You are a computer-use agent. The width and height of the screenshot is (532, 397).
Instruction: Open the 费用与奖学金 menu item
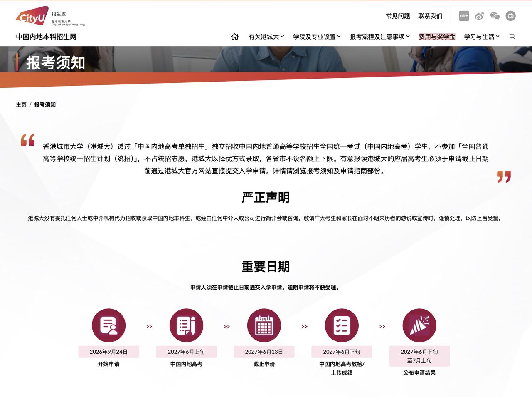tap(437, 37)
